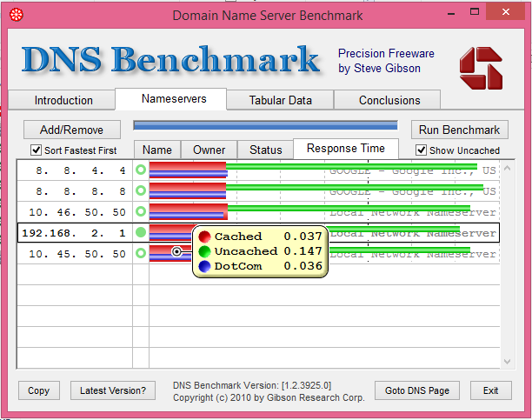Click Goto DNS Page button

(x=417, y=390)
